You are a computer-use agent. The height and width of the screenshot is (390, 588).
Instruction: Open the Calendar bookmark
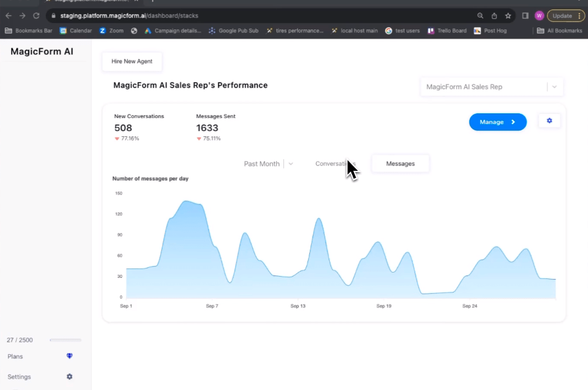[x=76, y=31]
